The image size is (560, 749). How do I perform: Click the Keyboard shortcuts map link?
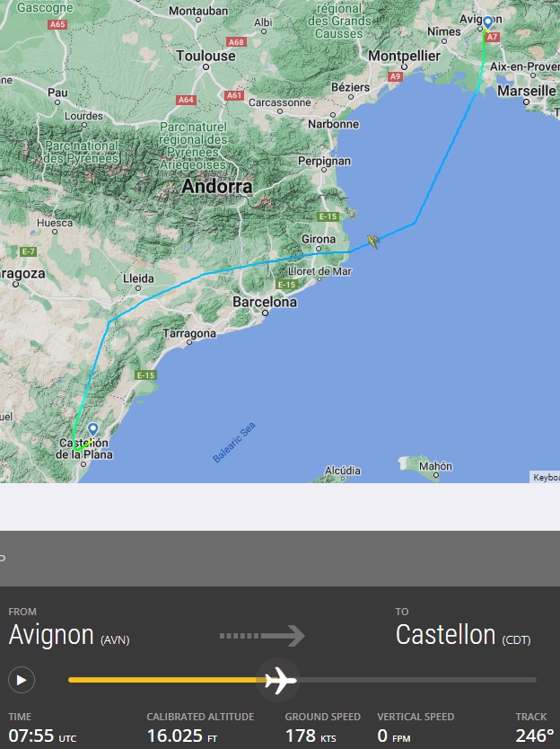click(x=546, y=477)
